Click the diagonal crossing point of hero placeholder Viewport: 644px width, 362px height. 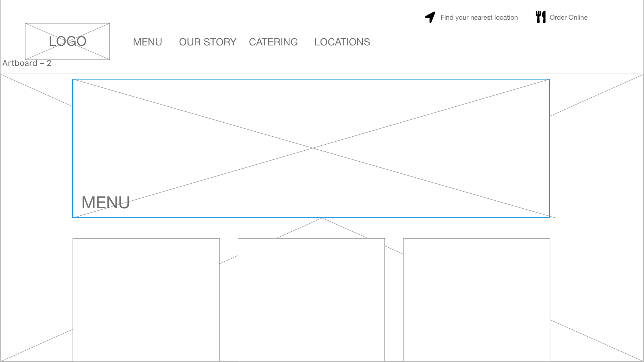pyautogui.click(x=312, y=148)
